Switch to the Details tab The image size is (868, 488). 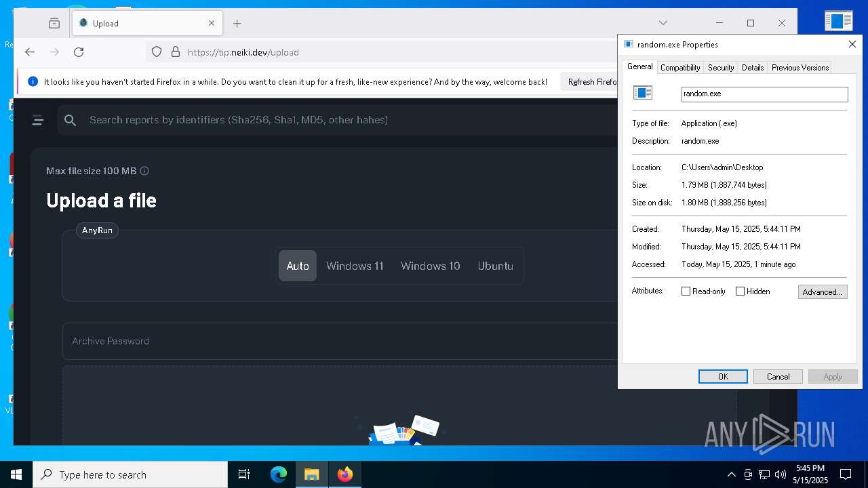click(x=753, y=68)
